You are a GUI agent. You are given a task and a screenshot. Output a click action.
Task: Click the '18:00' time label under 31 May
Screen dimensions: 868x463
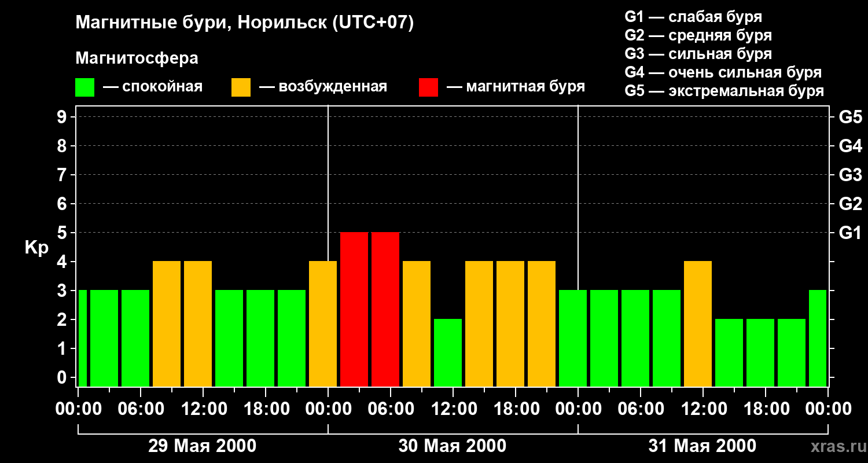(766, 409)
